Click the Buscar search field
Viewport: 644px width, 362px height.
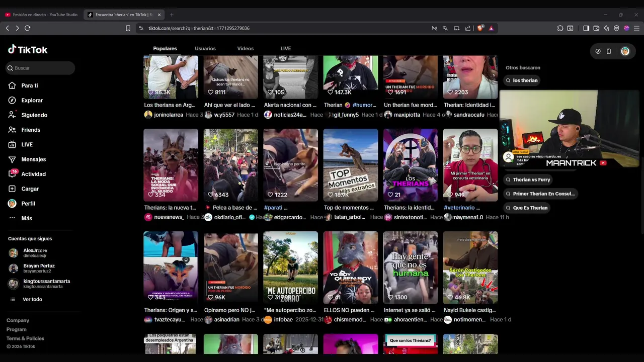(x=41, y=68)
